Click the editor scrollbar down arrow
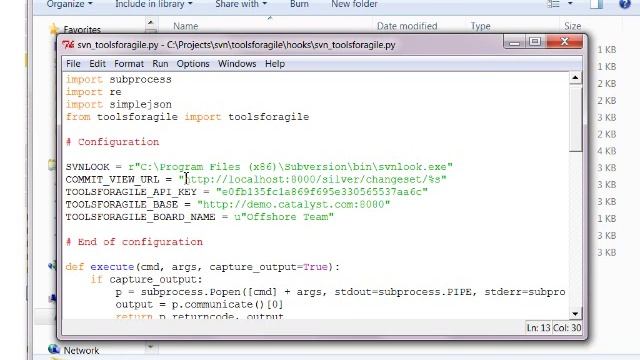 [575, 313]
